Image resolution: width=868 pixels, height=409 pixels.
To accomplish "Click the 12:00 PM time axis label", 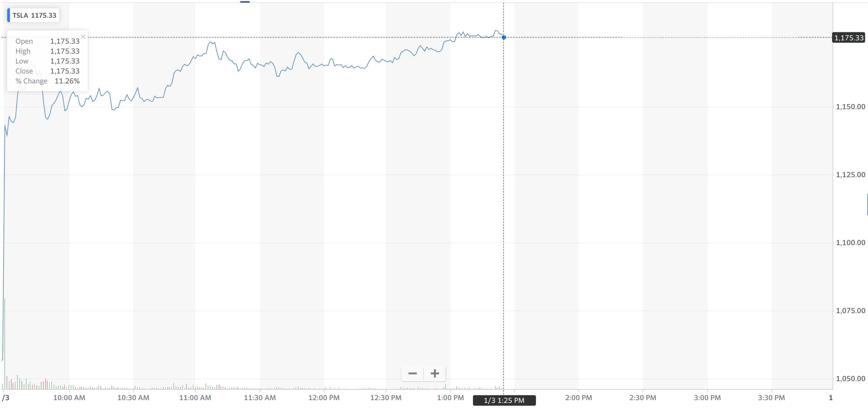I will tap(324, 398).
